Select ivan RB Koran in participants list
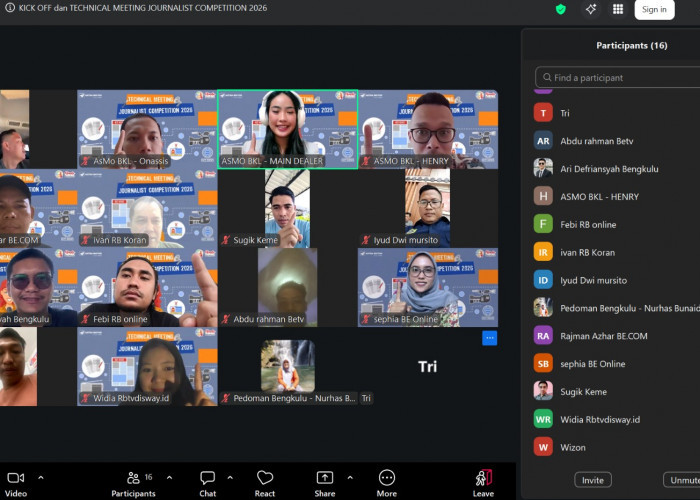Image resolution: width=700 pixels, height=500 pixels. tap(617, 252)
